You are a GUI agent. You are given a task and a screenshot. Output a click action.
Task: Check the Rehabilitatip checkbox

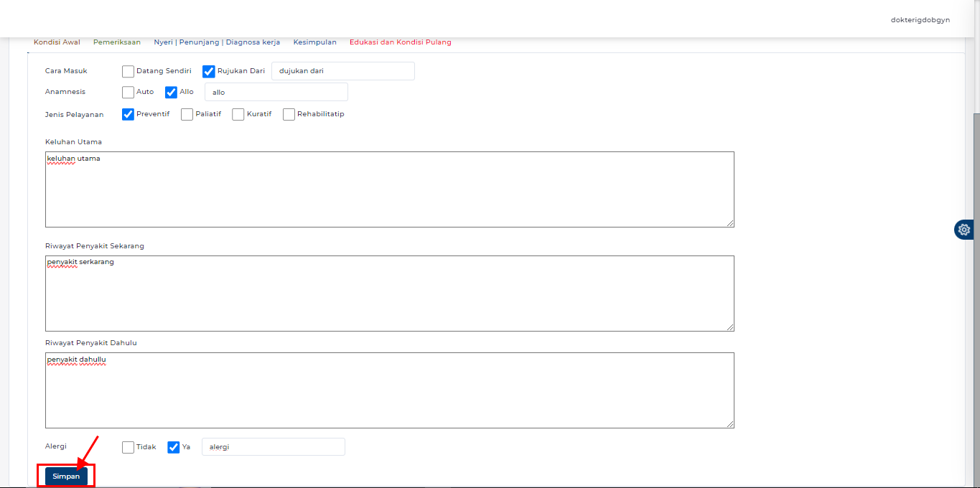(x=289, y=114)
